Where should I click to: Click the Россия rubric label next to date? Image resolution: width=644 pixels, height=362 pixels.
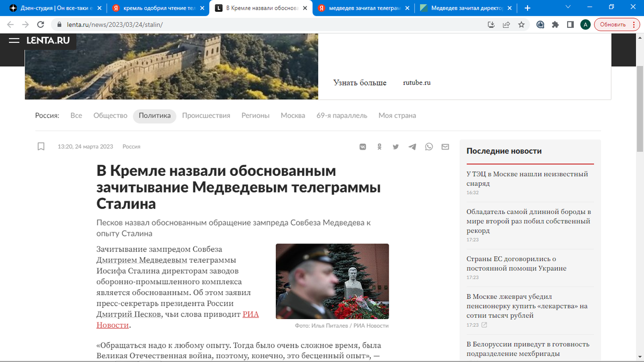[x=131, y=146]
